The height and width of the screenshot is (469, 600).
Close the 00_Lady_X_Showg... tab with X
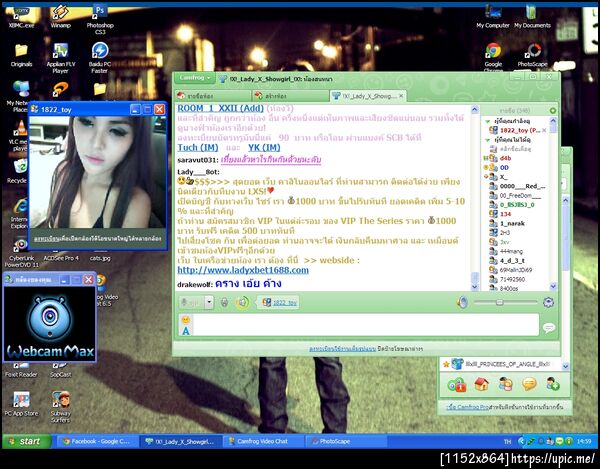point(401,96)
